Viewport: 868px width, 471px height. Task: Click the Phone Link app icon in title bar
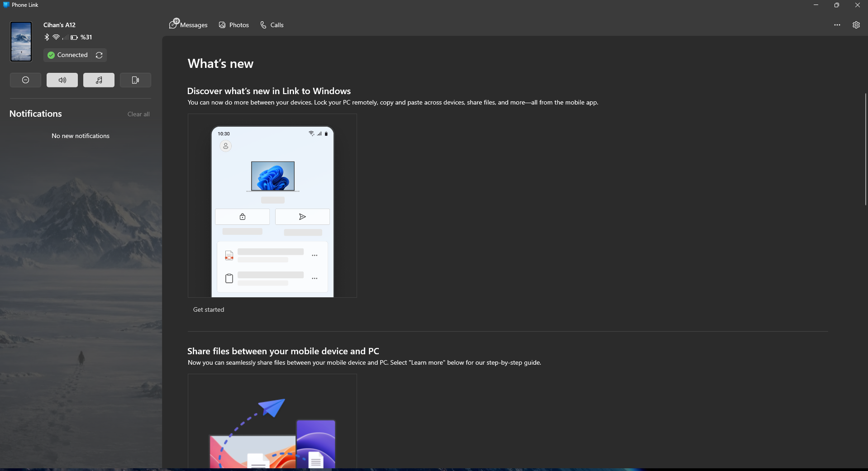point(6,5)
